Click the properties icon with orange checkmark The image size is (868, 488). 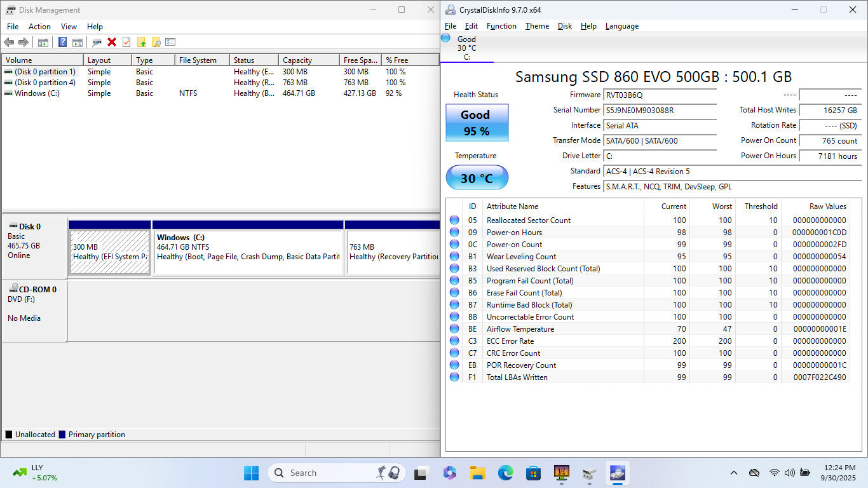click(x=126, y=42)
